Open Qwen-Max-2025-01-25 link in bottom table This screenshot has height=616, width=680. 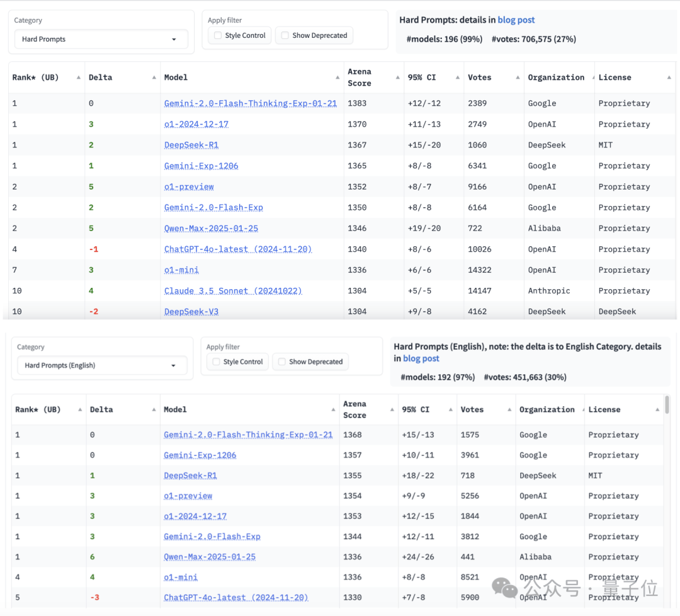pos(210,557)
